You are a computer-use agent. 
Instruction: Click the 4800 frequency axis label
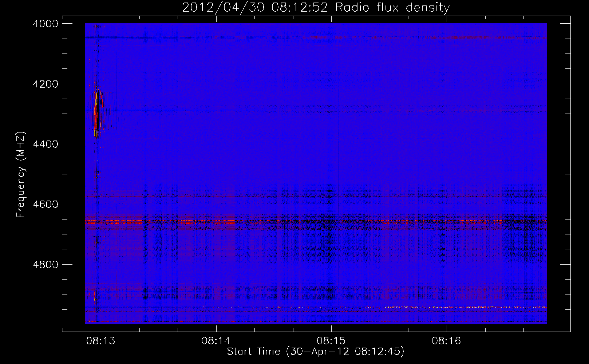click(x=46, y=265)
